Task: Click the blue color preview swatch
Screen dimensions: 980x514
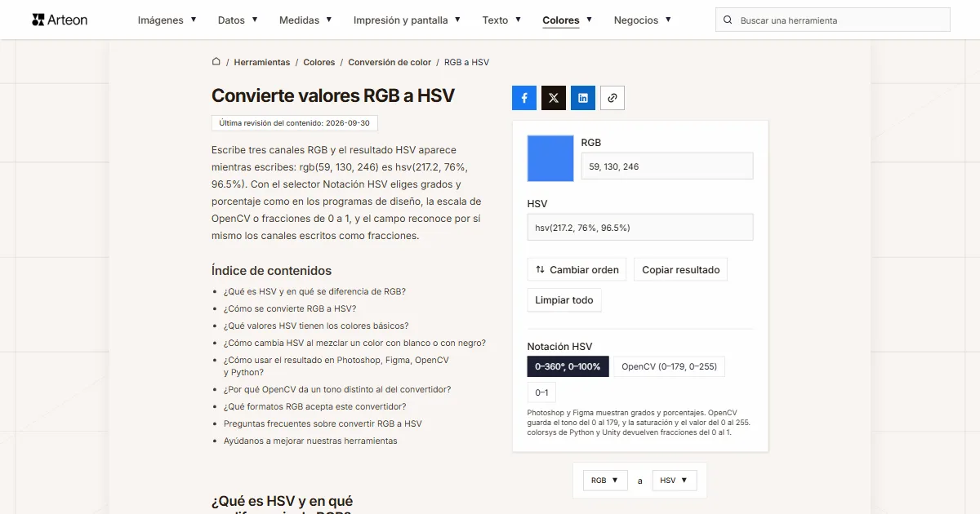Action: coord(550,157)
